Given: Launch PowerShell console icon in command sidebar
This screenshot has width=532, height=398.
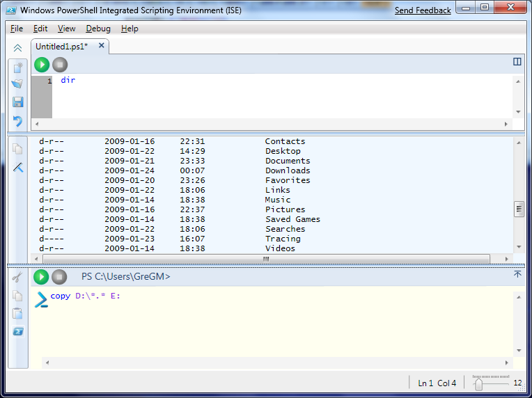Looking at the screenshot, I should (x=18, y=331).
